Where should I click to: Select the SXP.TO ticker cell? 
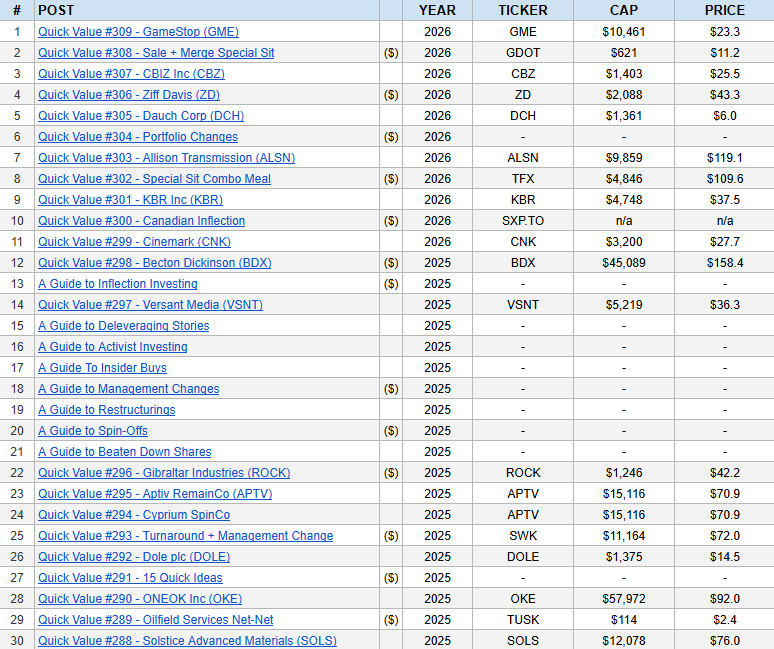click(523, 221)
